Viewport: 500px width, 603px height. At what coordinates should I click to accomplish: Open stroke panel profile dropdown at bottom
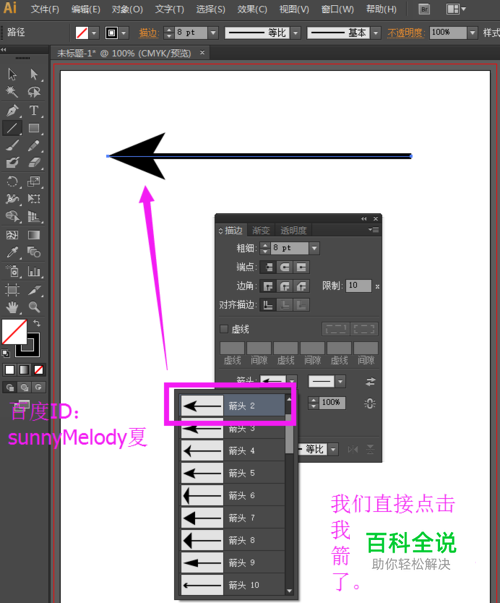point(333,449)
